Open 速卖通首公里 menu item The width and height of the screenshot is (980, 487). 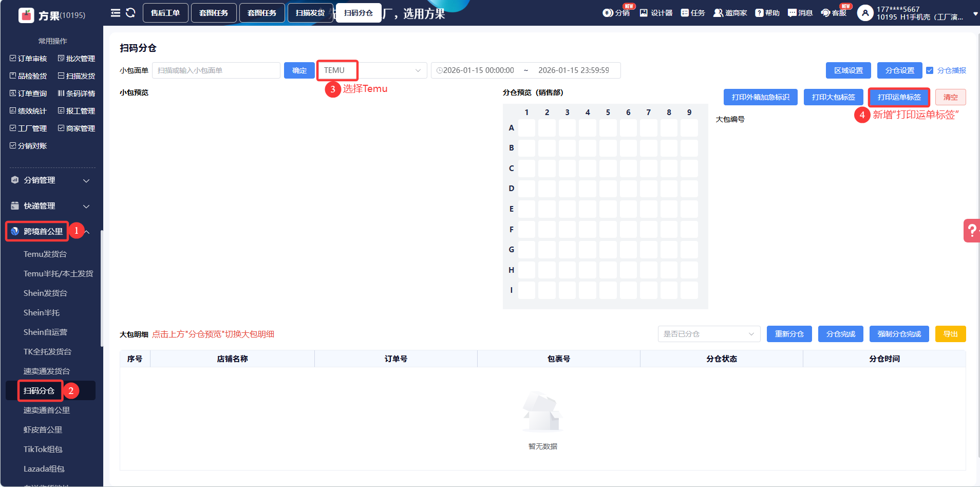[47, 410]
